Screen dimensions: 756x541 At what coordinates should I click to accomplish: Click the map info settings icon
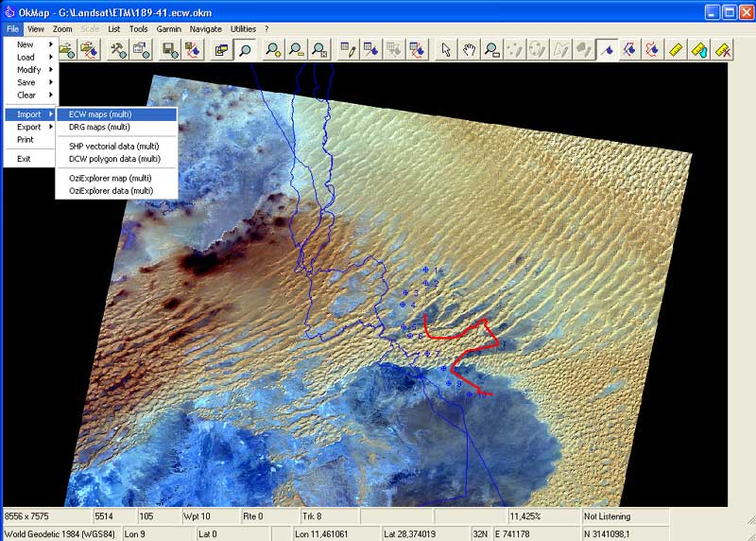point(141,50)
